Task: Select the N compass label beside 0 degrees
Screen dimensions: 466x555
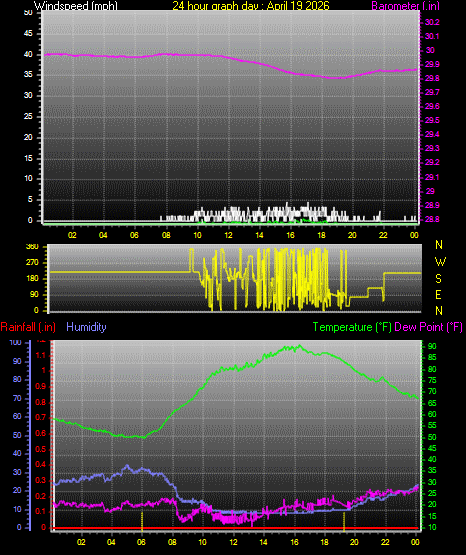Action: (x=439, y=311)
